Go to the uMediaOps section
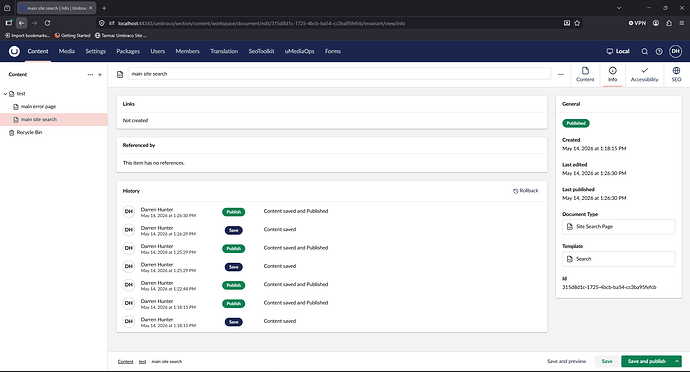 point(300,52)
